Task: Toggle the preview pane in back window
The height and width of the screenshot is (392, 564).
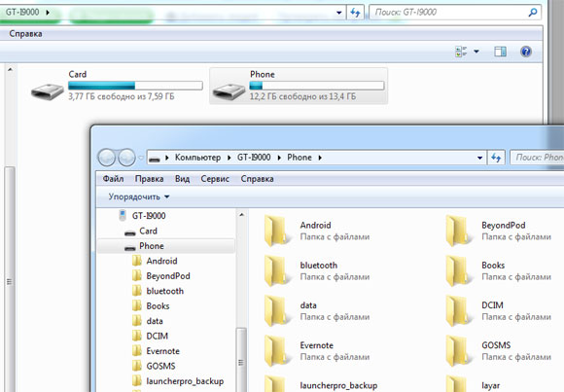Action: coord(500,52)
